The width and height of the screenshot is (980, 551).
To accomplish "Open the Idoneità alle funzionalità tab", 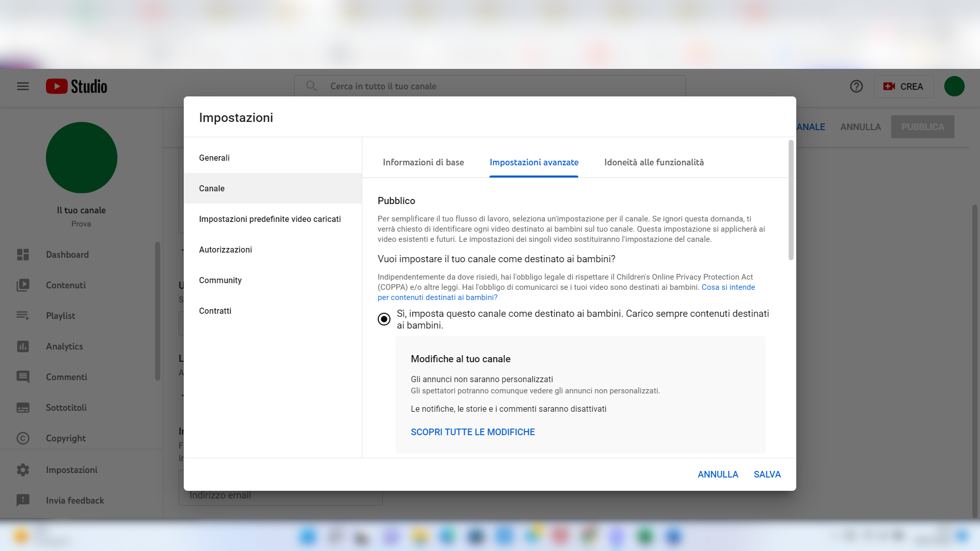I will pyautogui.click(x=654, y=162).
